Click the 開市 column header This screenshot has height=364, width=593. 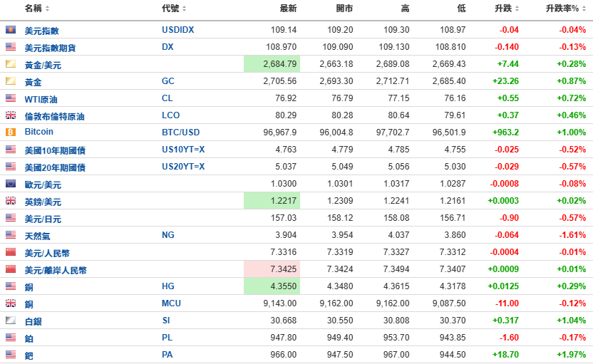(x=344, y=9)
